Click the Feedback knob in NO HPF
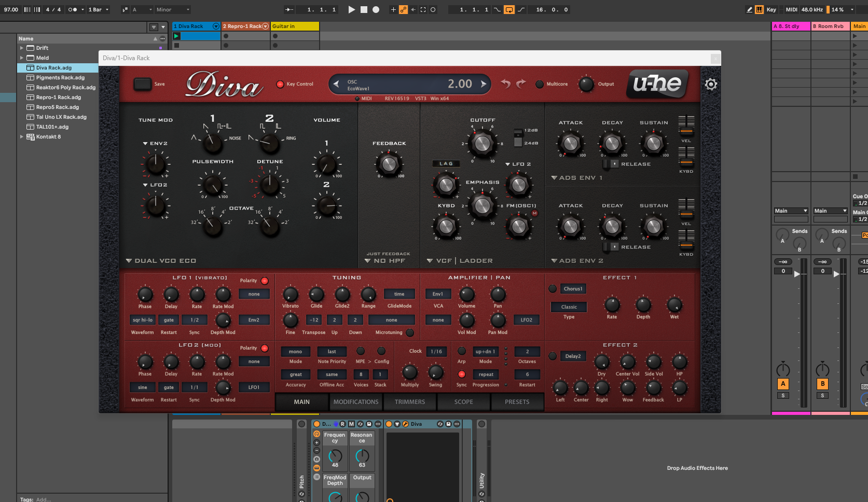This screenshot has height=502, width=868. point(389,164)
